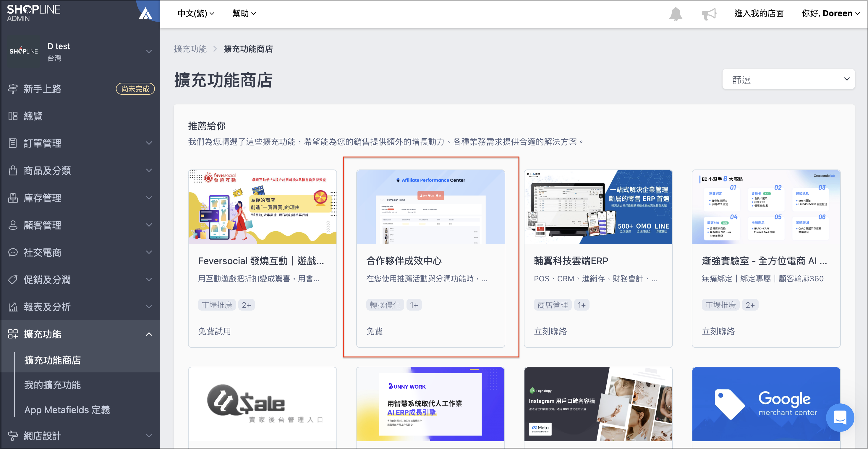The height and width of the screenshot is (449, 868).
Task: Click the 顧客管理 person icon
Action: pyautogui.click(x=13, y=225)
